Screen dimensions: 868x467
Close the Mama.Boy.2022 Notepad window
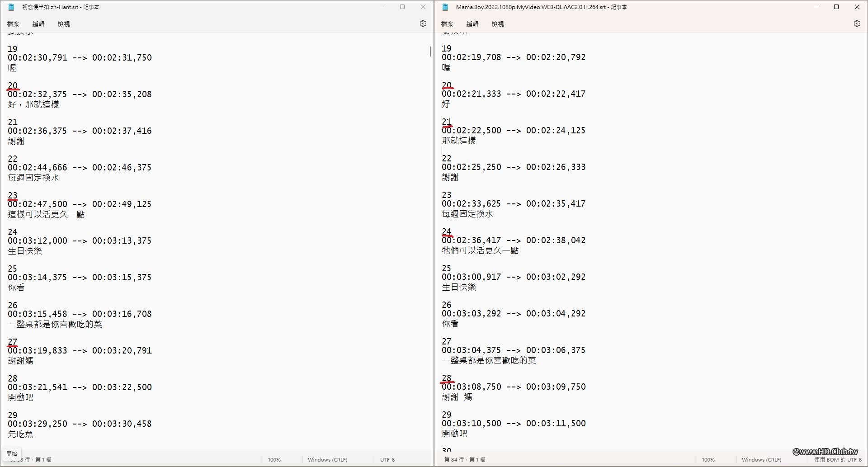click(857, 7)
